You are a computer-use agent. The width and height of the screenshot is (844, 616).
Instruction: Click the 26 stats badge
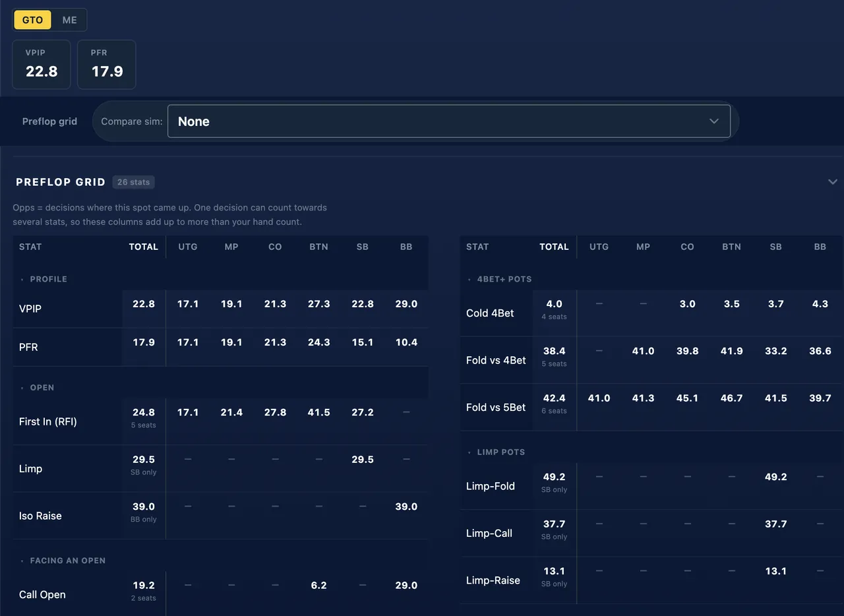(133, 182)
